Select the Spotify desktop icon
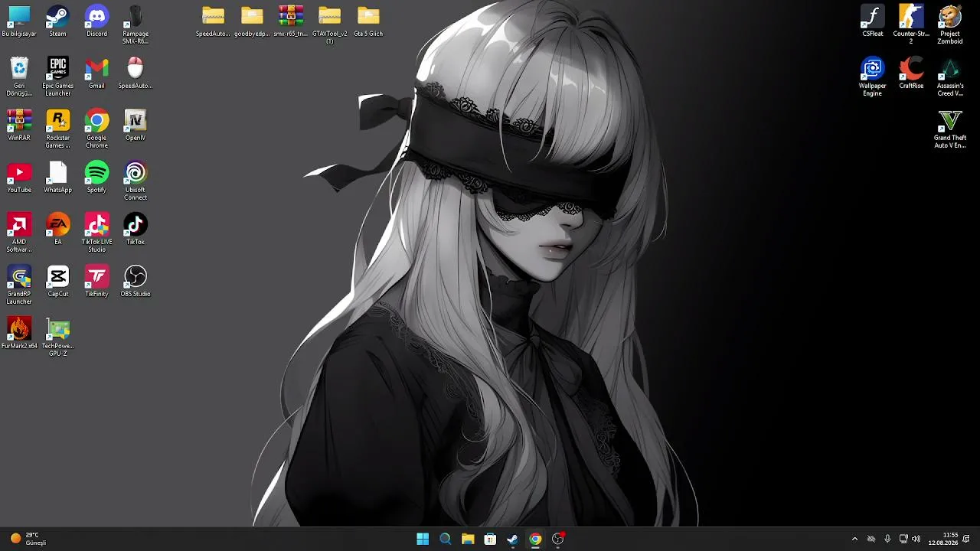 tap(96, 178)
